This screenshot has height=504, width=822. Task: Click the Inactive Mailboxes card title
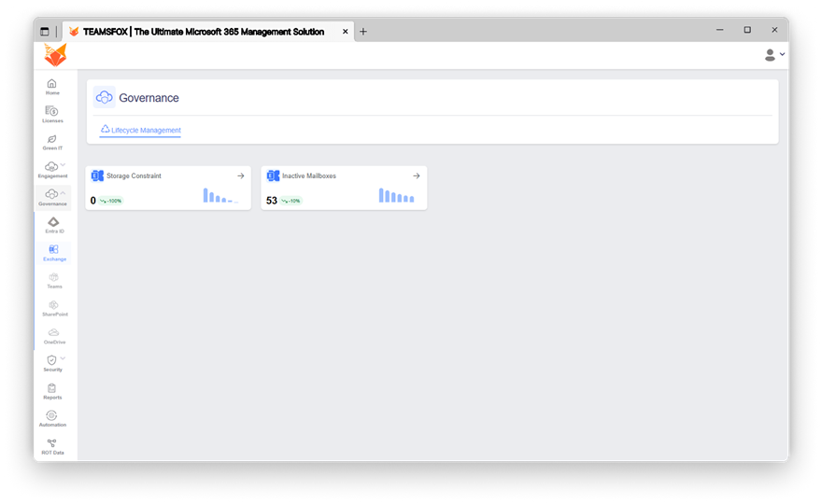[309, 176]
